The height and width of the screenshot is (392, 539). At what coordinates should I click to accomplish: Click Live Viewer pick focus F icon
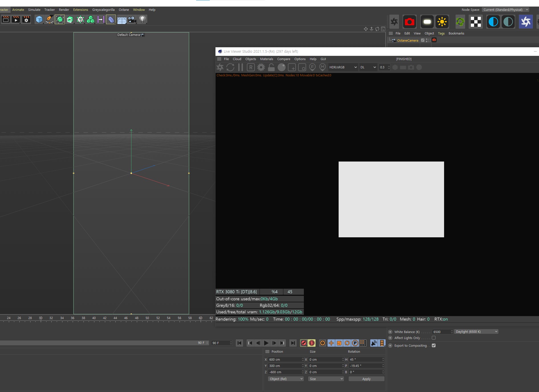(x=312, y=67)
